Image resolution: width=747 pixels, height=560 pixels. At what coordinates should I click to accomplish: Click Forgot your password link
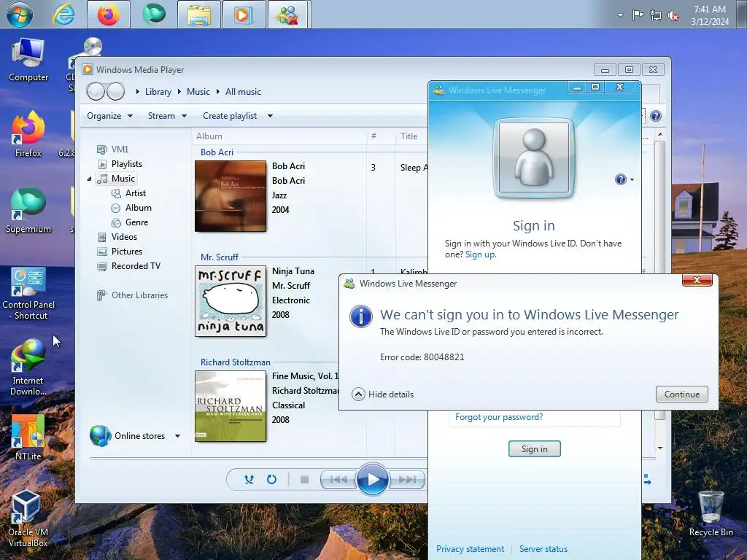click(x=499, y=417)
